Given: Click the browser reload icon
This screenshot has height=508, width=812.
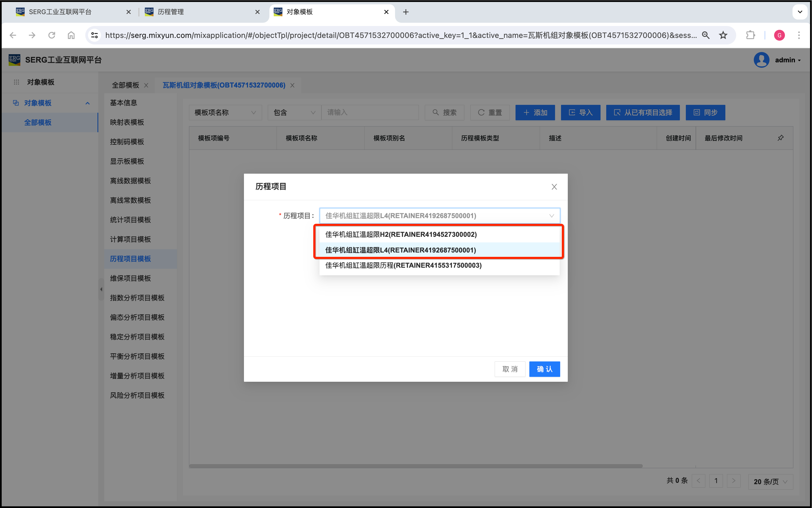Looking at the screenshot, I should (52, 35).
